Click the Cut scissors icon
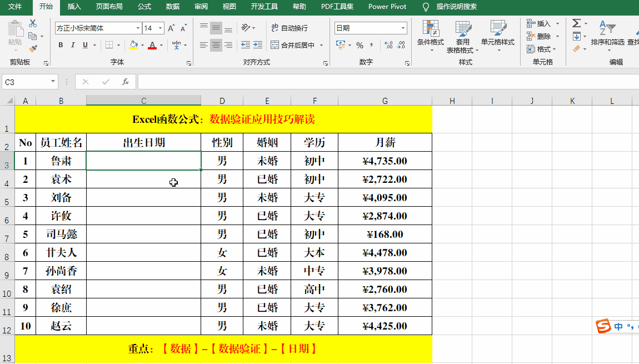Image resolution: width=639 pixels, height=364 pixels. 33,23
